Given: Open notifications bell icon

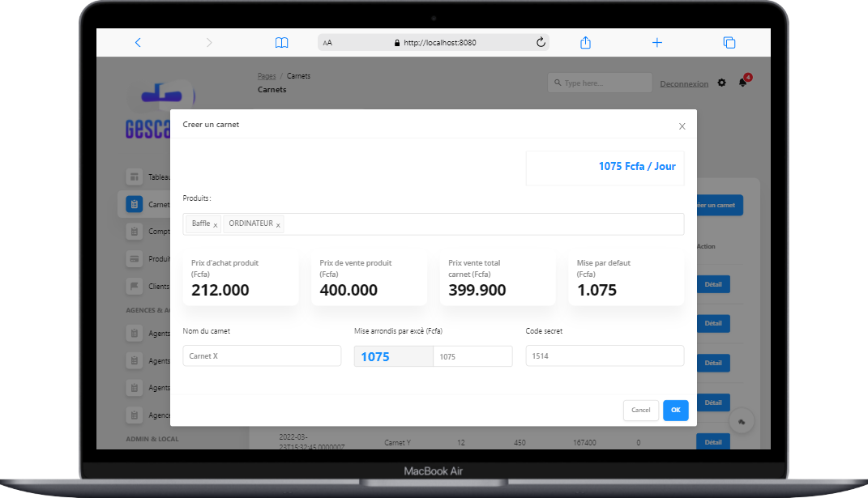Looking at the screenshot, I should point(742,83).
